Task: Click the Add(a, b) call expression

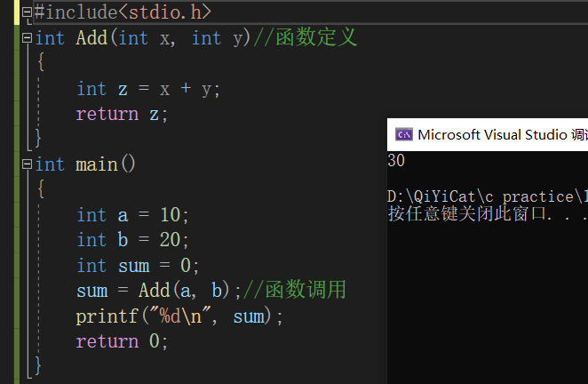Action: (184, 290)
